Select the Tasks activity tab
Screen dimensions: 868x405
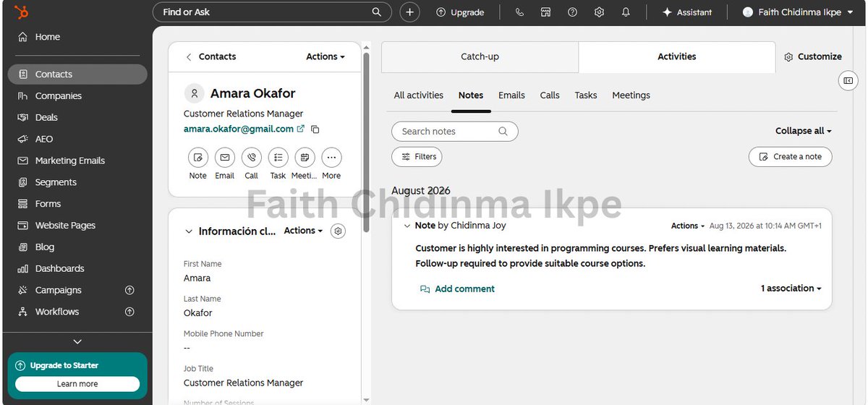(x=586, y=95)
